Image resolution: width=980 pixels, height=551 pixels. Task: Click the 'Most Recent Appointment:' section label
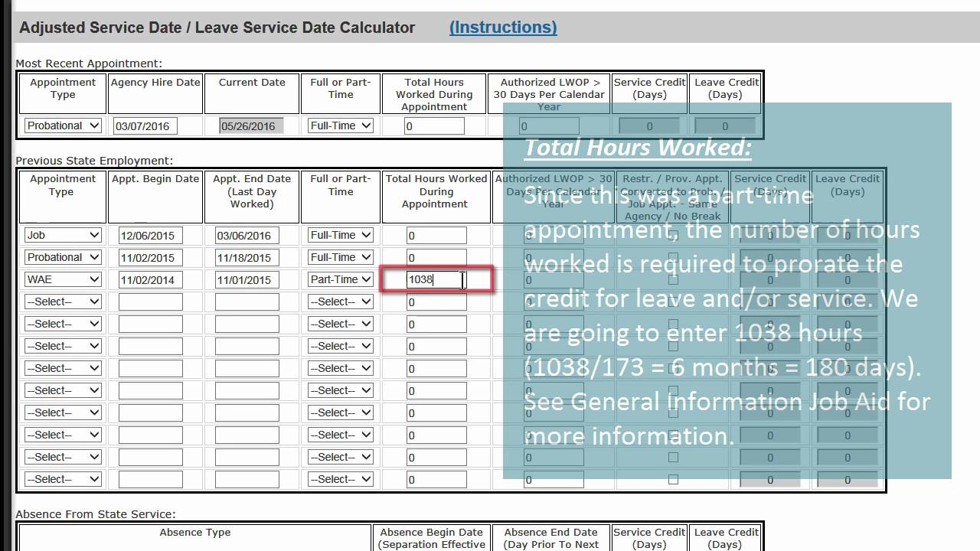tap(89, 64)
